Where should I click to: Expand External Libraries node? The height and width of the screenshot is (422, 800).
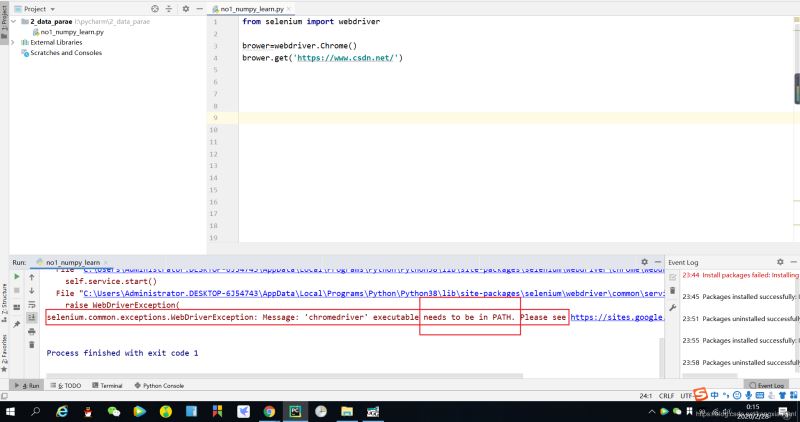pos(13,42)
